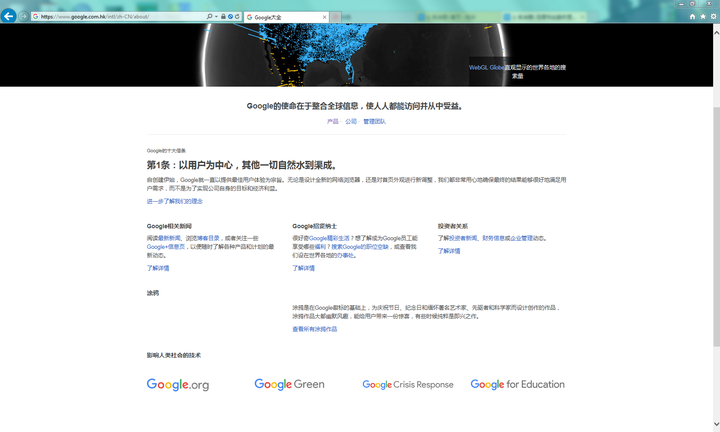Open the browser Home page icon
Viewport: 720px width, 432px height.
click(692, 17)
